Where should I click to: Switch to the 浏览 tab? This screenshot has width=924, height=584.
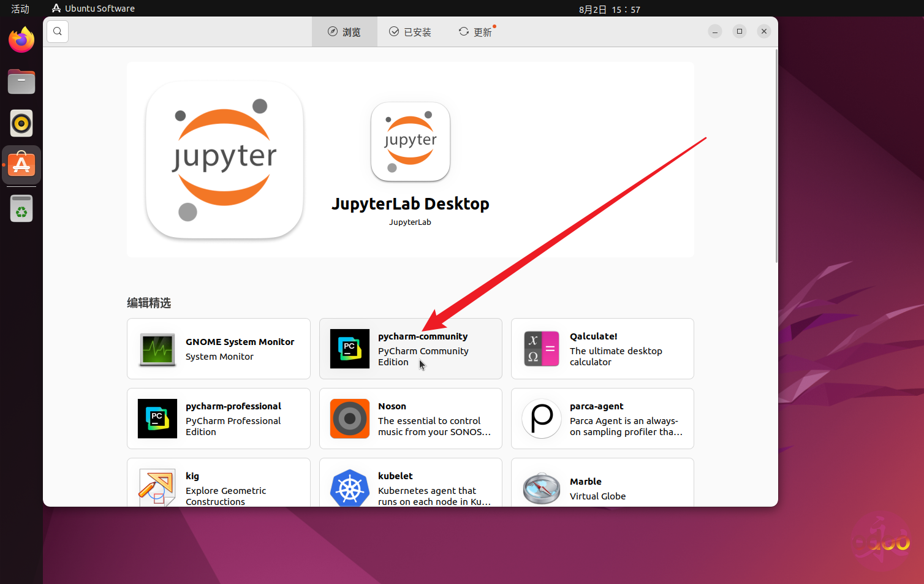pos(344,32)
